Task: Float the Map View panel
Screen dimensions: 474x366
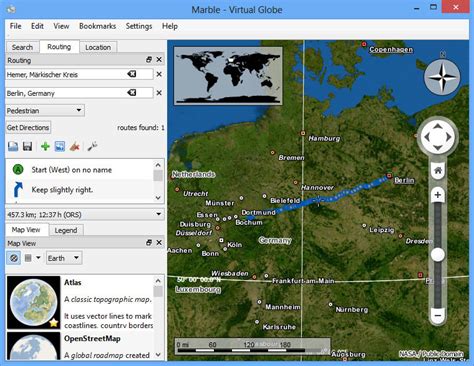Action: coord(149,242)
